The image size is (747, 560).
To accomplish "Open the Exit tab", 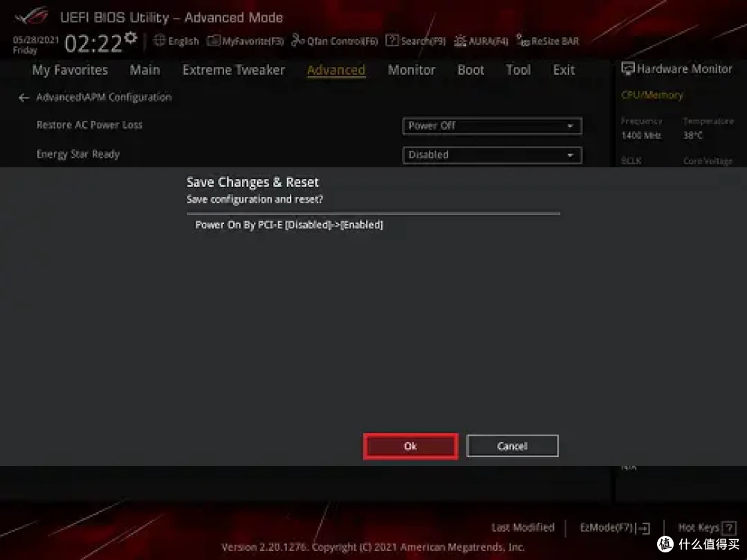I will [x=564, y=70].
